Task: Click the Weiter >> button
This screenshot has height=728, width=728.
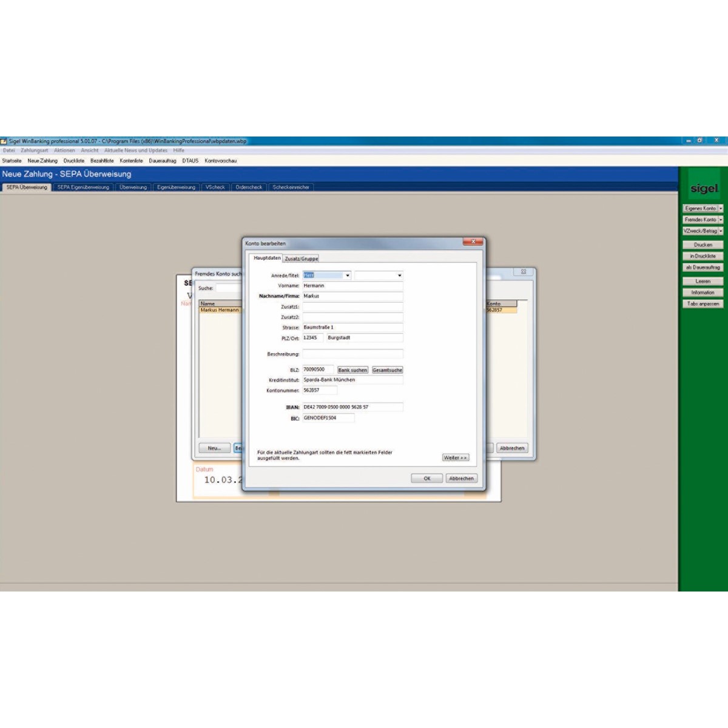Action: [455, 457]
